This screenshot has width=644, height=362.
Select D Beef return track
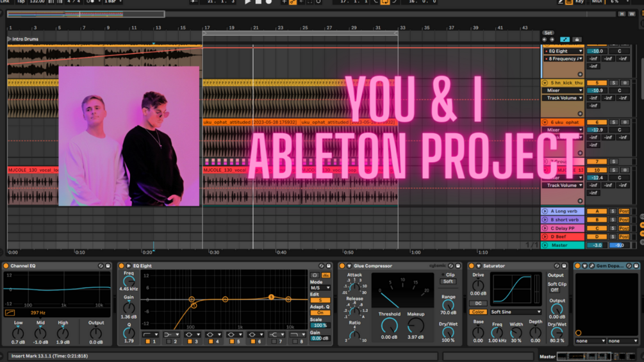(x=563, y=237)
